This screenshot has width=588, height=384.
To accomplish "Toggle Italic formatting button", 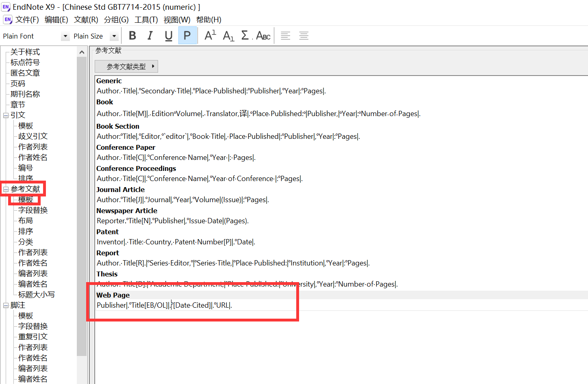I will pos(150,36).
